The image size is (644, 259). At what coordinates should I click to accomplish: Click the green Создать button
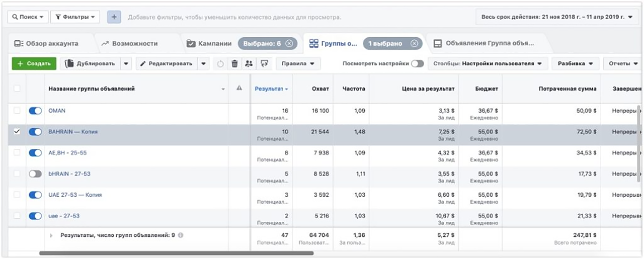coord(34,64)
